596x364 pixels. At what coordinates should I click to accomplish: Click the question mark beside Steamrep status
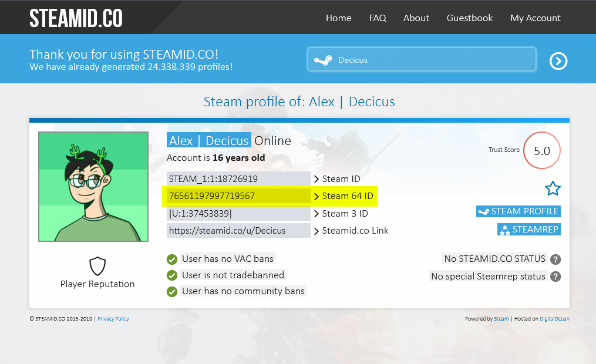(555, 276)
